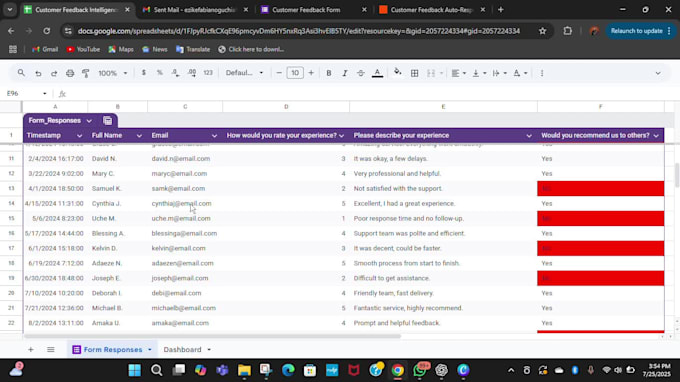Image resolution: width=680 pixels, height=382 pixels.
Task: Open the recommend us column filter dropdown
Action: [x=656, y=136]
